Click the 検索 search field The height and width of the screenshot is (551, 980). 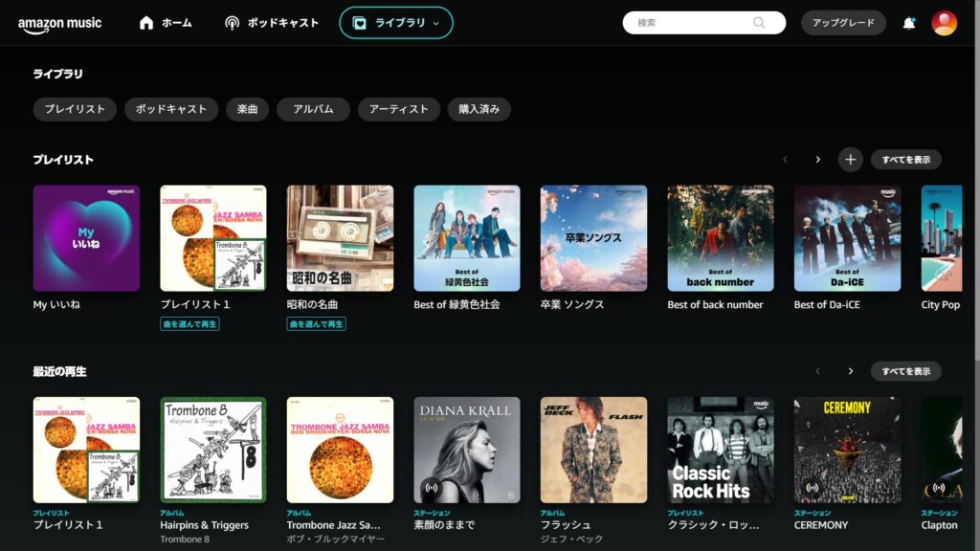(x=691, y=23)
